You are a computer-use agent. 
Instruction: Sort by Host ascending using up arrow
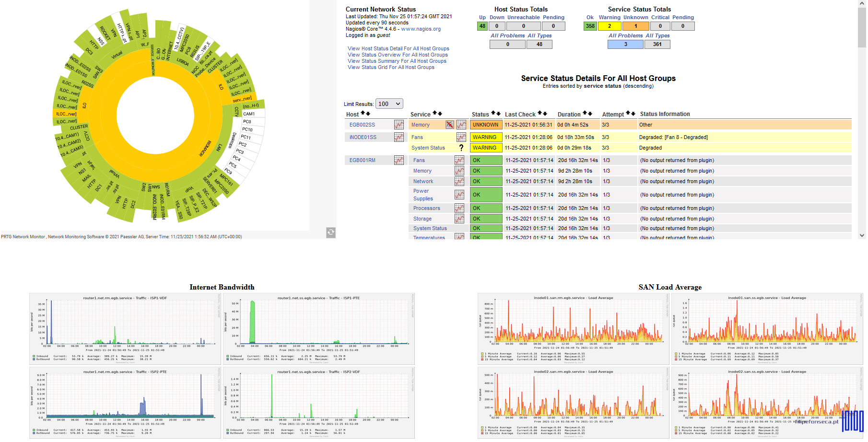pyautogui.click(x=363, y=114)
